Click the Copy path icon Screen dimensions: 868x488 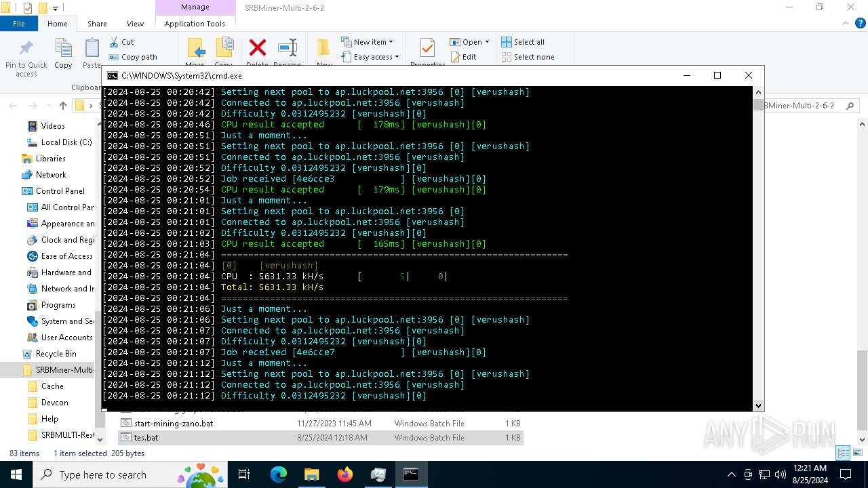114,58
